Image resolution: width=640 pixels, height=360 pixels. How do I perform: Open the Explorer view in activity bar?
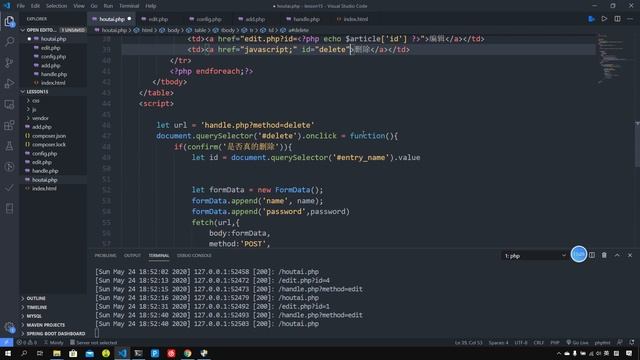(9, 21)
